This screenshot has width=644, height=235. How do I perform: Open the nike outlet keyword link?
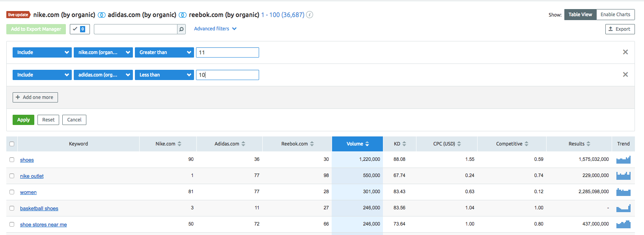pos(32,176)
